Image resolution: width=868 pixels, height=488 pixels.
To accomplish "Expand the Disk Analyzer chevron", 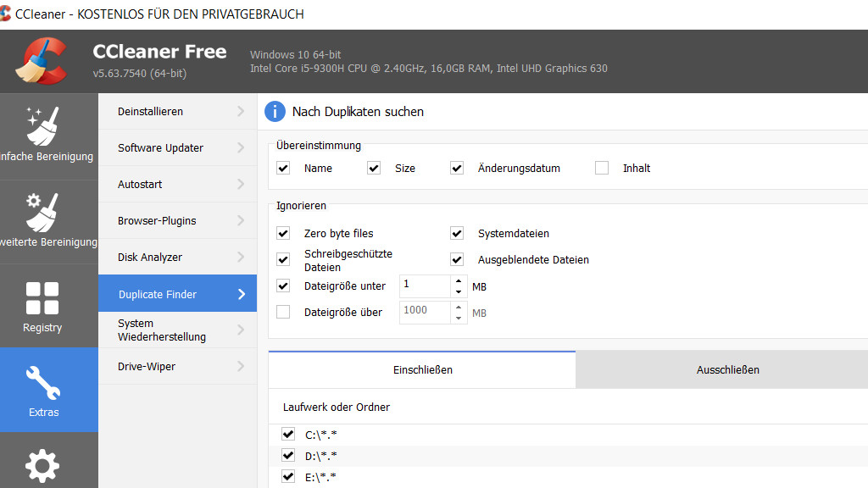I will click(x=242, y=257).
